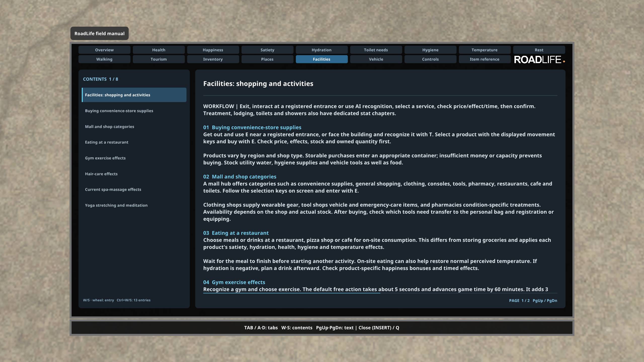Click the 'PgUp / PgDn' page hint
This screenshot has width=644, height=362.
tap(545, 300)
